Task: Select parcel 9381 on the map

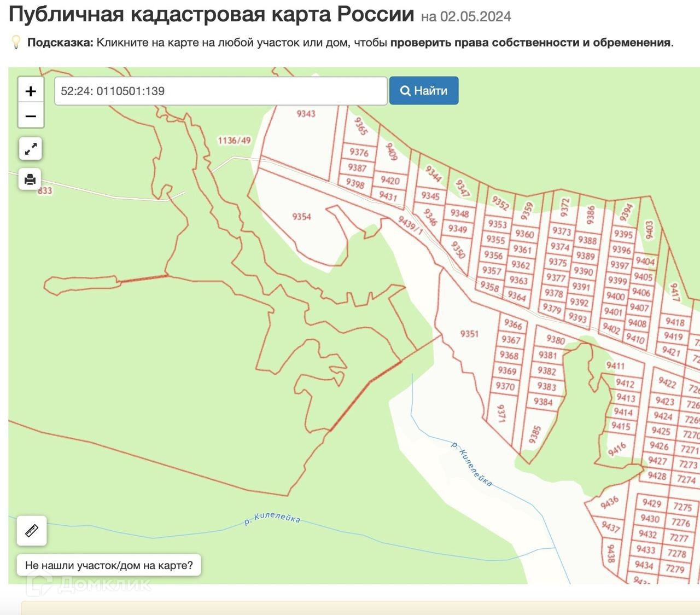Action: coord(547,355)
